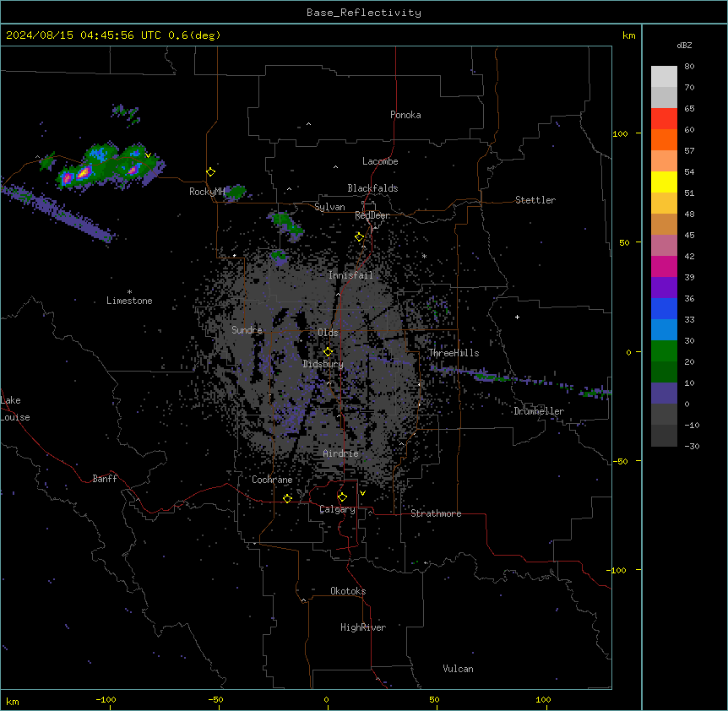Select the yellow diamond marker below Cochrane

tap(287, 498)
